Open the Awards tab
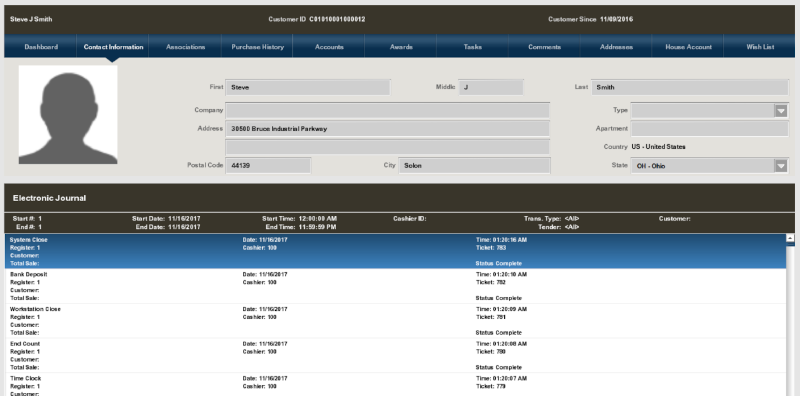Image resolution: width=800 pixels, height=396 pixels. [401, 46]
